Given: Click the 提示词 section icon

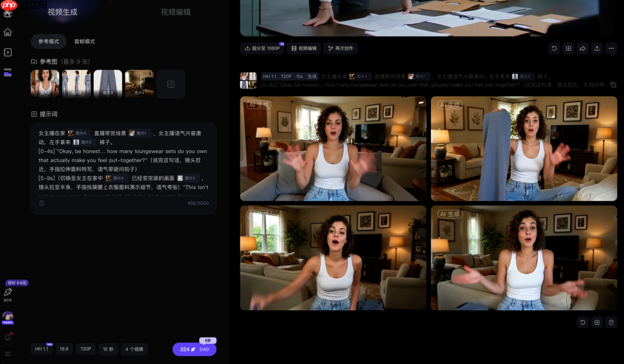Looking at the screenshot, I should pos(34,114).
